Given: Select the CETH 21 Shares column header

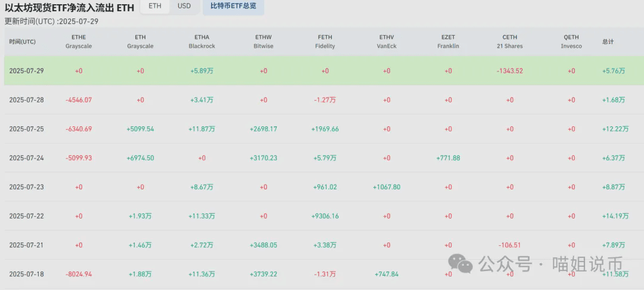Looking at the screenshot, I should point(510,42).
